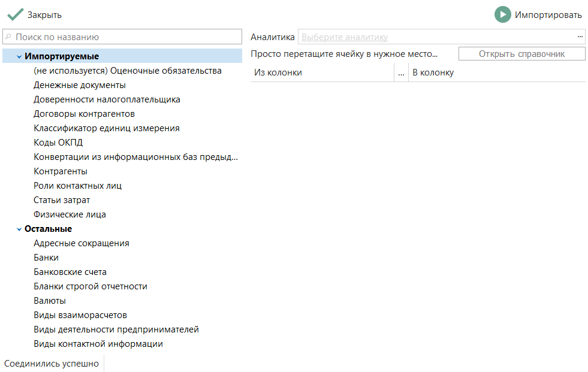Click the В колонку column header
This screenshot has width=588, height=372.
click(x=496, y=73)
